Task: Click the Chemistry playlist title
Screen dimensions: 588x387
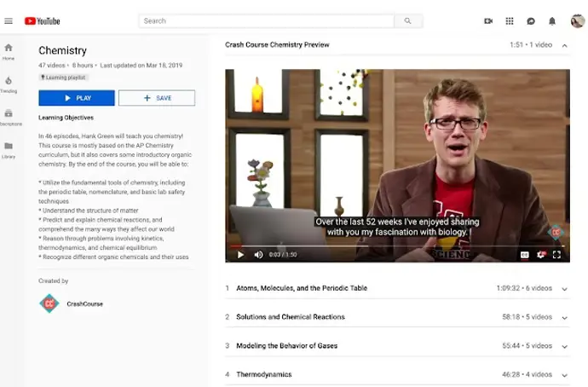Action: pyautogui.click(x=62, y=50)
